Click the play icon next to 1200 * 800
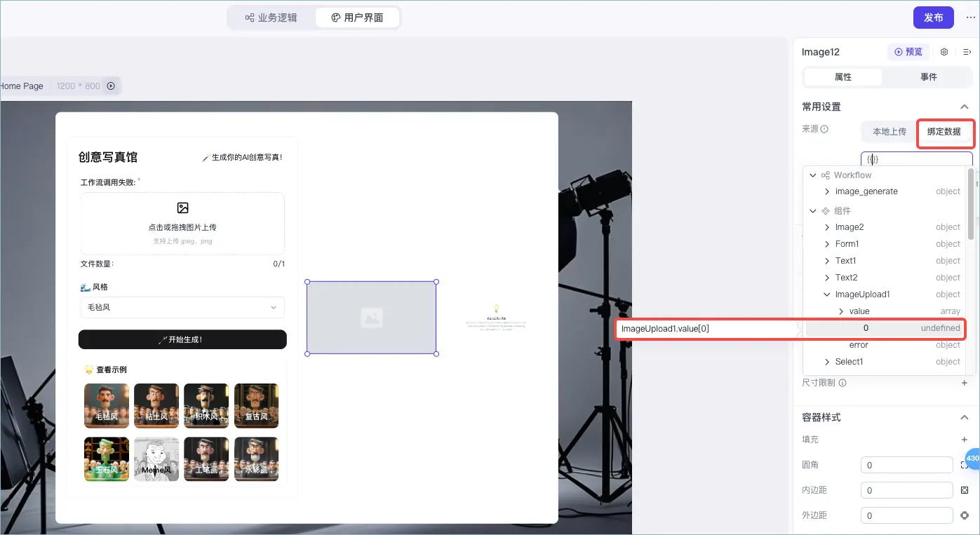Image resolution: width=980 pixels, height=535 pixels. [111, 86]
